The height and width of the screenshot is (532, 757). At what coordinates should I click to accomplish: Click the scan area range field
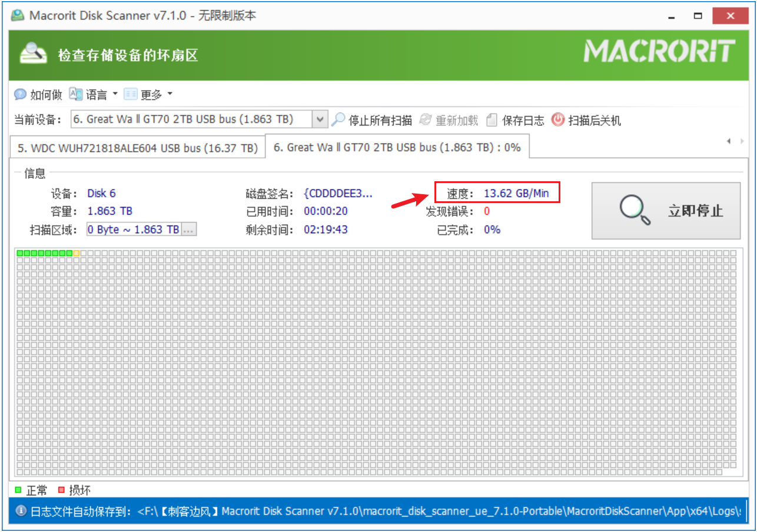click(x=134, y=230)
